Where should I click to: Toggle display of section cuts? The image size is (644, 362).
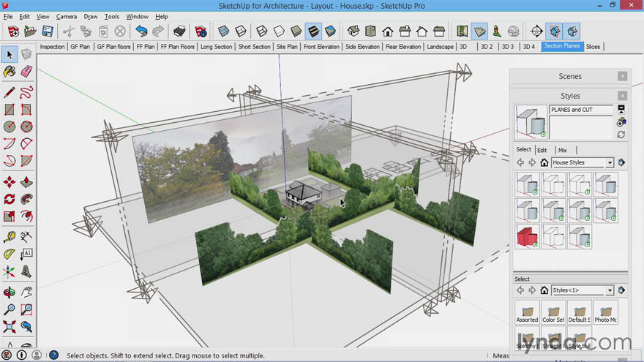click(572, 31)
